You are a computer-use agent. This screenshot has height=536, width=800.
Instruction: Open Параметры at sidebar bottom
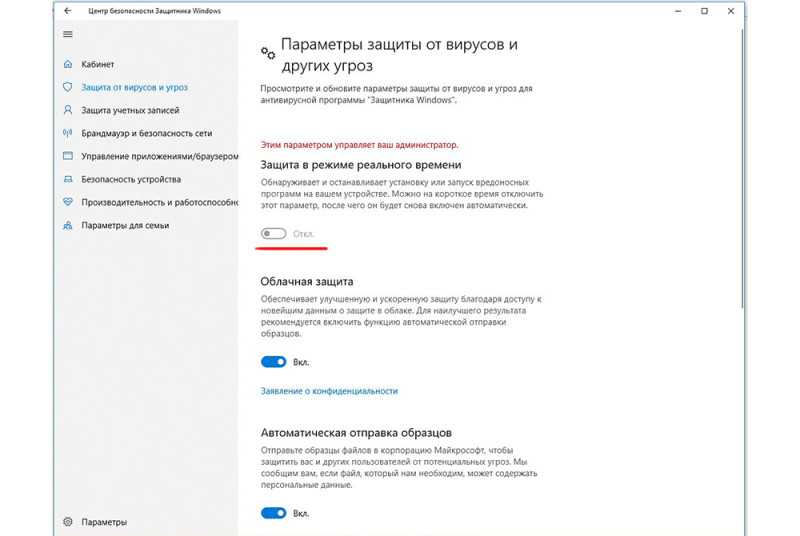(x=104, y=522)
